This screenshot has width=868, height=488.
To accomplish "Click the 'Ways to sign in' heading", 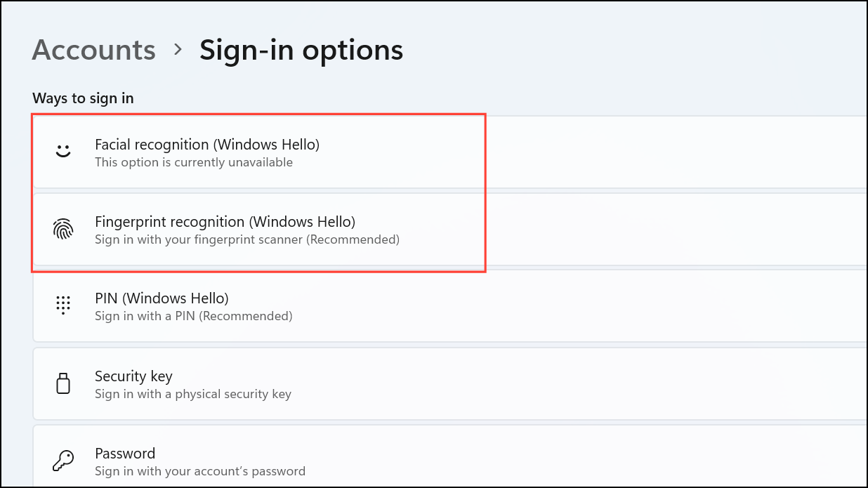I will pos(83,98).
